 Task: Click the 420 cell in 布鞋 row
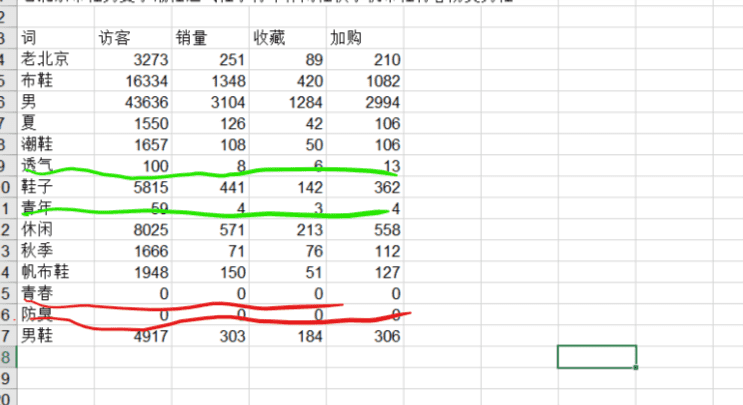288,81
